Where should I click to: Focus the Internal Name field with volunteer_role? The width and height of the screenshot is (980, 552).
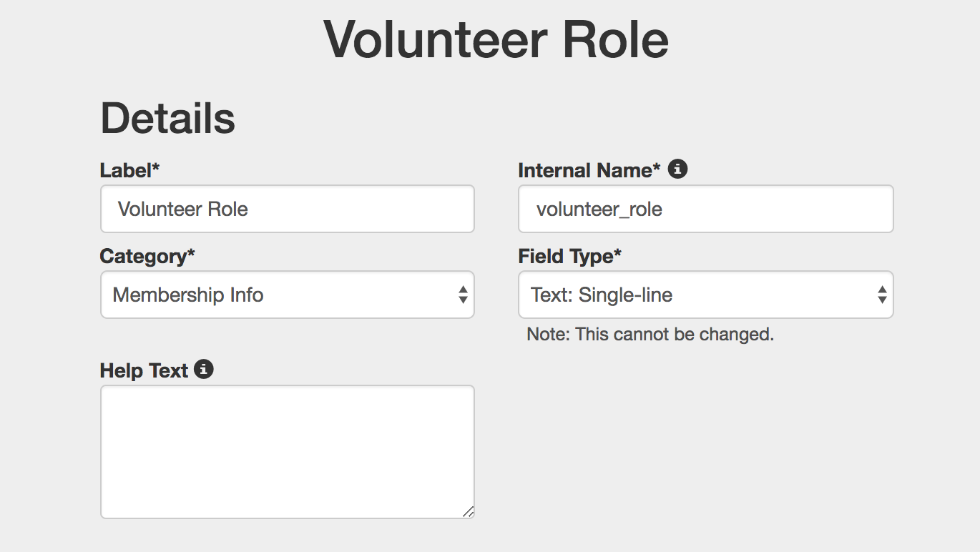coord(706,209)
